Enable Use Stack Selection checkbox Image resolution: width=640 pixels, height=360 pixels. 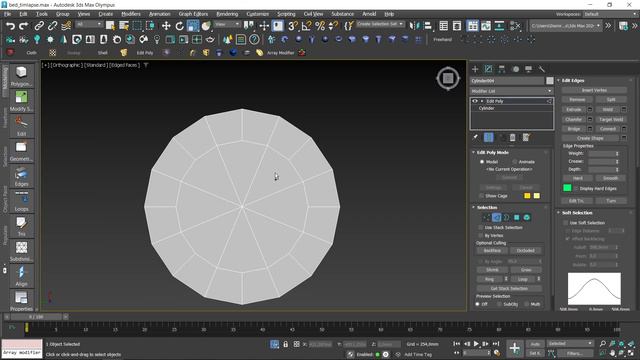(x=481, y=227)
